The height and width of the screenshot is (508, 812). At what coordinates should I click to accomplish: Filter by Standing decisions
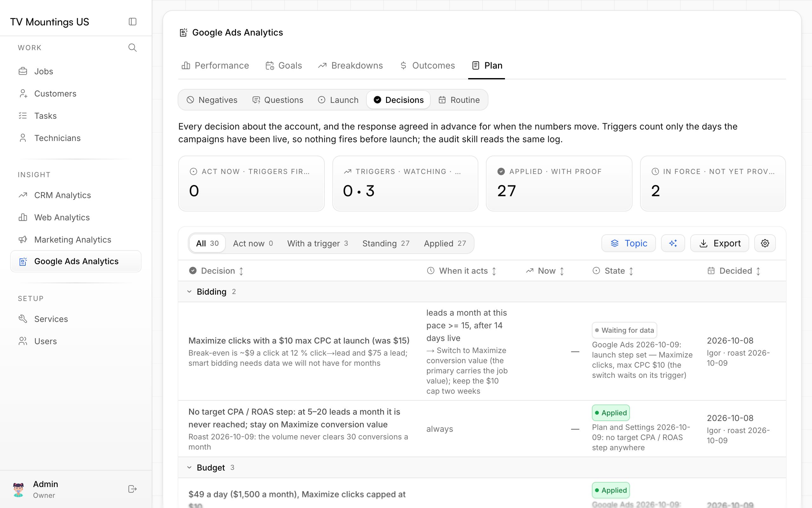point(386,243)
